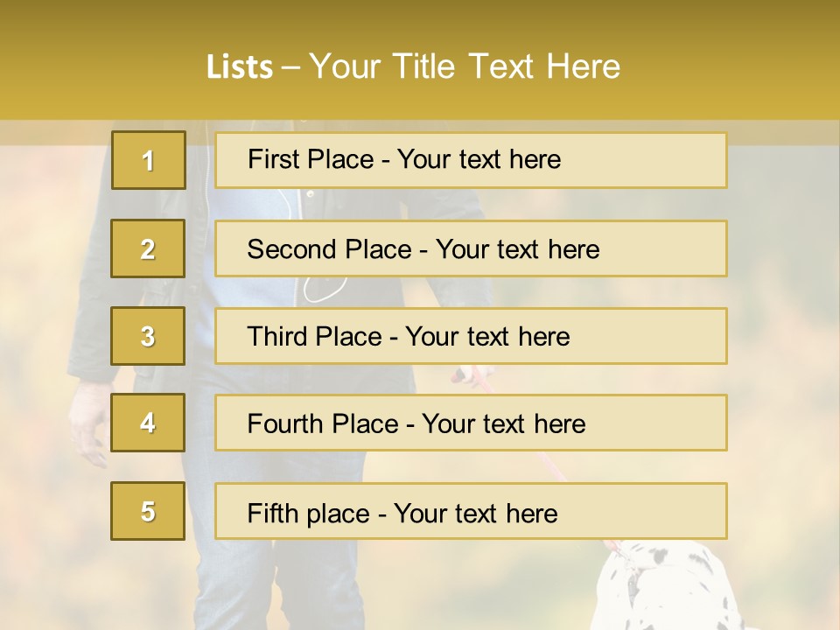Click the number 5 box
Screen dimensions: 840x630
point(148,511)
